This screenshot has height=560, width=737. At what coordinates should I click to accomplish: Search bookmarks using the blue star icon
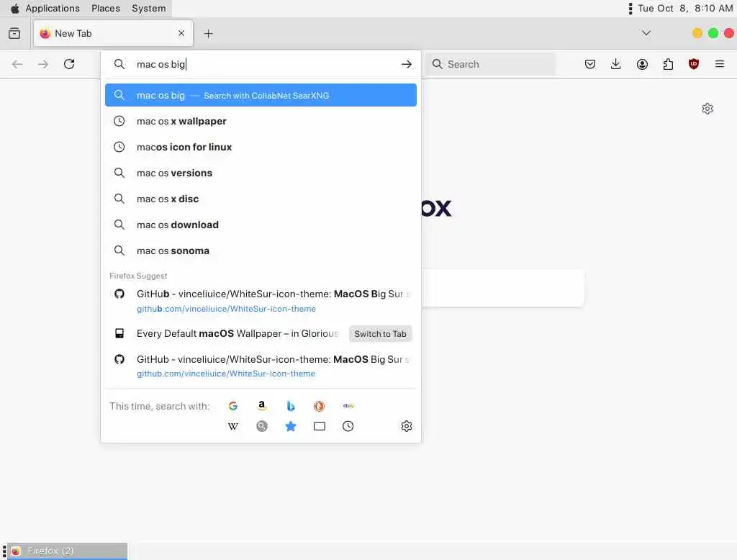(x=291, y=426)
